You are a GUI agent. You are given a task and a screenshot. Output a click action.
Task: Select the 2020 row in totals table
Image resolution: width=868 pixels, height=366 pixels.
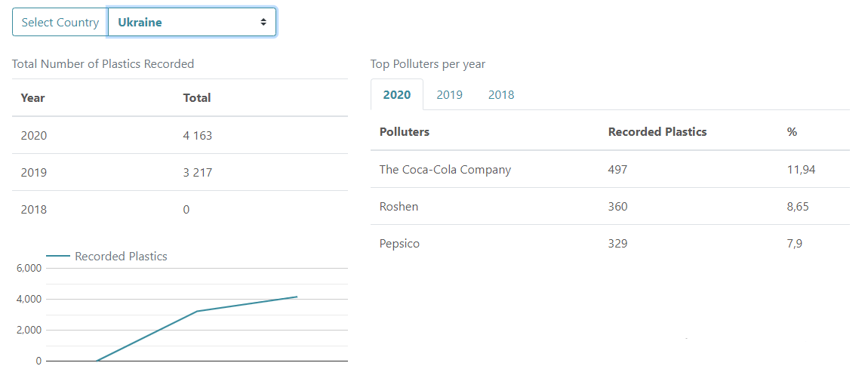pos(34,136)
